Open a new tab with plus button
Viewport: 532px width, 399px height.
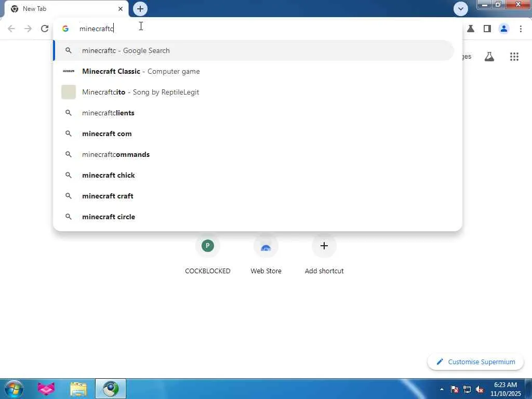(140, 9)
